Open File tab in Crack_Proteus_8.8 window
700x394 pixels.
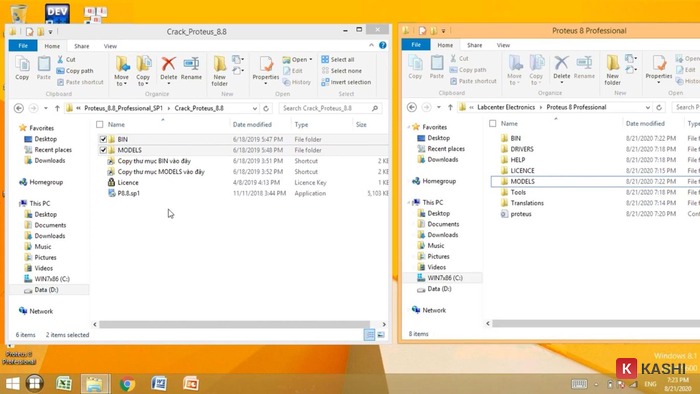click(23, 46)
